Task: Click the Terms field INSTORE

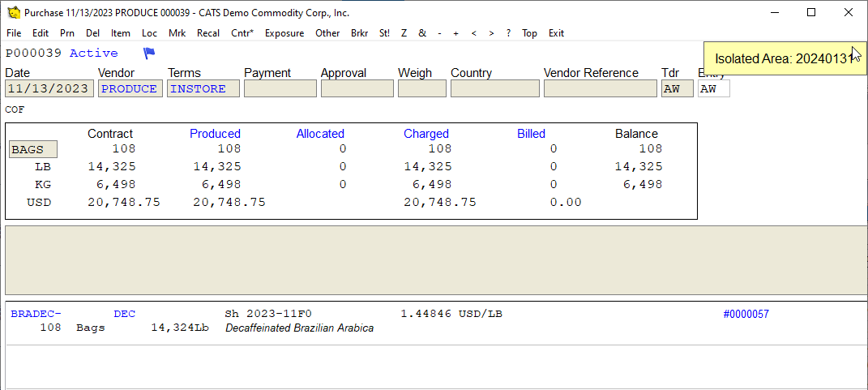Action: [x=203, y=88]
